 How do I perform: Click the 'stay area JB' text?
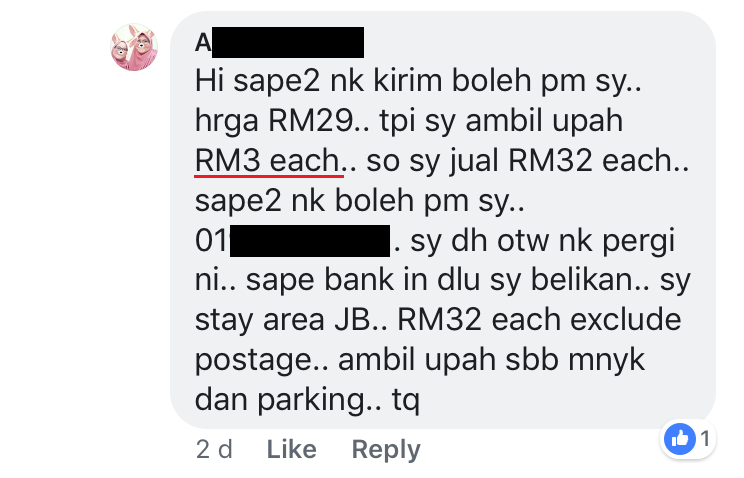(283, 320)
